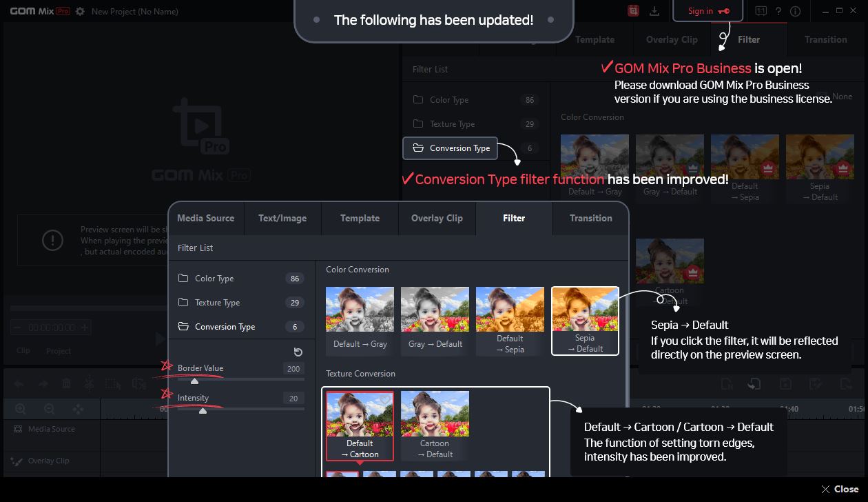Click the film strip icon on Media Source track

point(18,429)
